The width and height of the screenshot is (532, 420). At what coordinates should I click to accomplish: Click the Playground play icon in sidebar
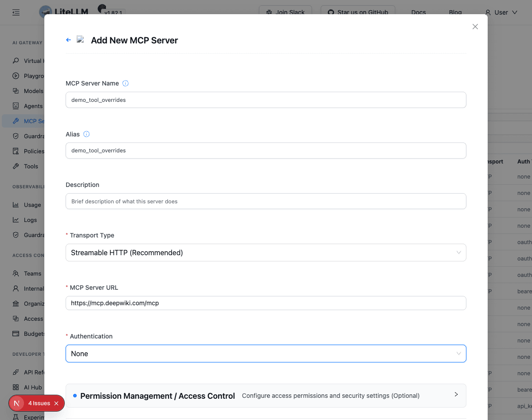coord(16,76)
